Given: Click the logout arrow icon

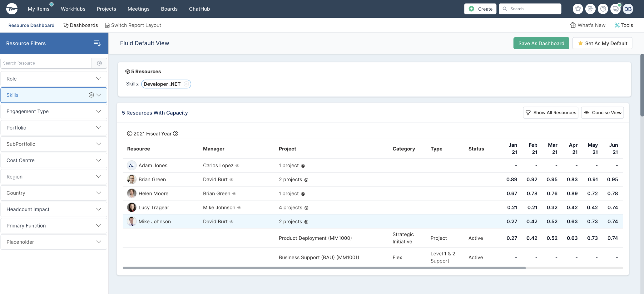Looking at the screenshot, I should pyautogui.click(x=590, y=9).
